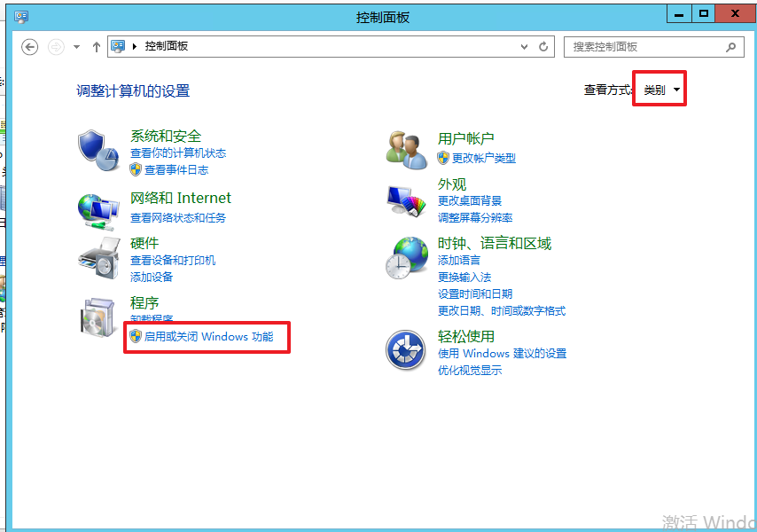Open the 网络和 Internet category link
The height and width of the screenshot is (532, 757).
181,198
